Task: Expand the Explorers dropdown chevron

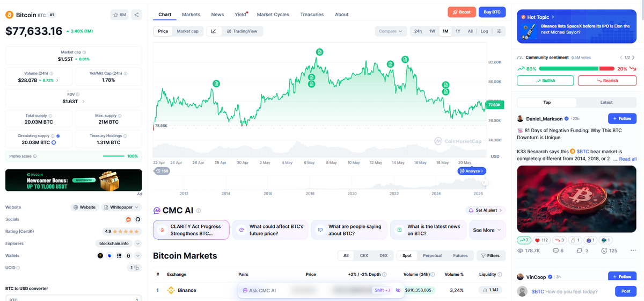Action: tap(138, 243)
